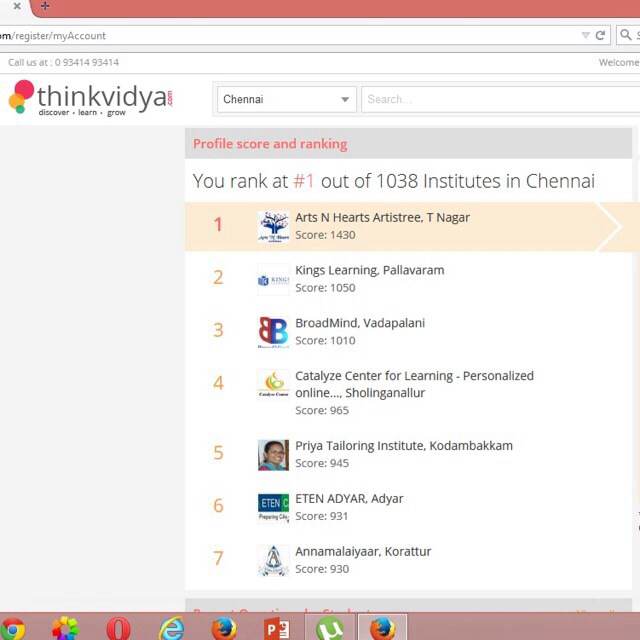Viewport: 640px width, 640px height.
Task: Open Internet Explorer from the taskbar
Action: 171,629
